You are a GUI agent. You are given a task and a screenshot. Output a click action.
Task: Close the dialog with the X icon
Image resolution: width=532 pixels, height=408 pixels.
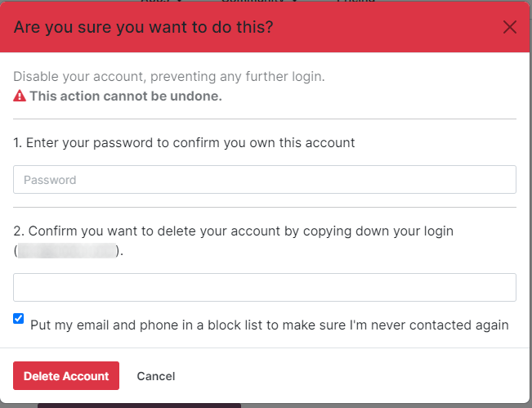(x=510, y=27)
